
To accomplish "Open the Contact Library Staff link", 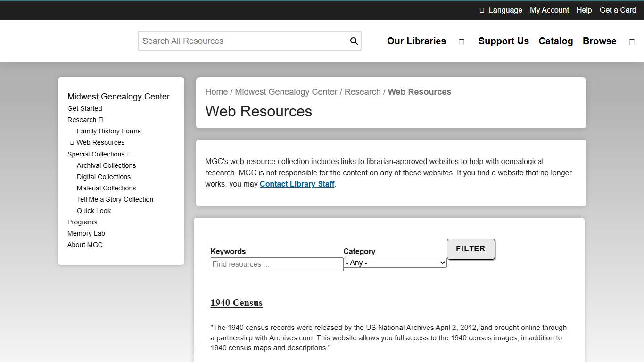I will pos(297,184).
